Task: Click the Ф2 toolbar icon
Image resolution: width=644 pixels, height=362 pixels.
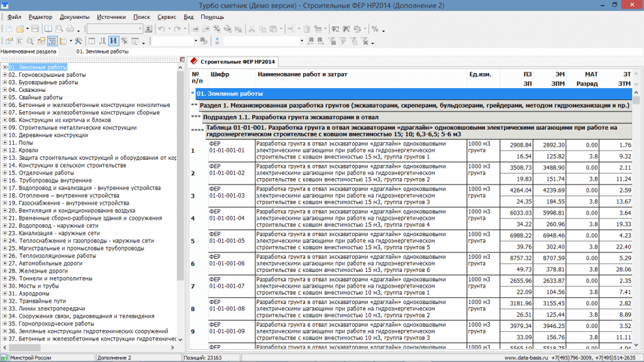Action: pos(335,29)
